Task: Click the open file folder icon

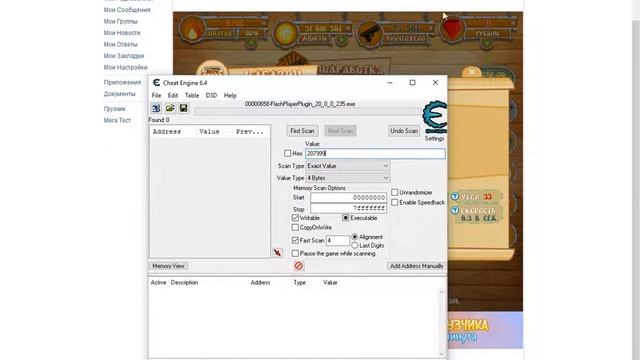Action: click(170, 108)
